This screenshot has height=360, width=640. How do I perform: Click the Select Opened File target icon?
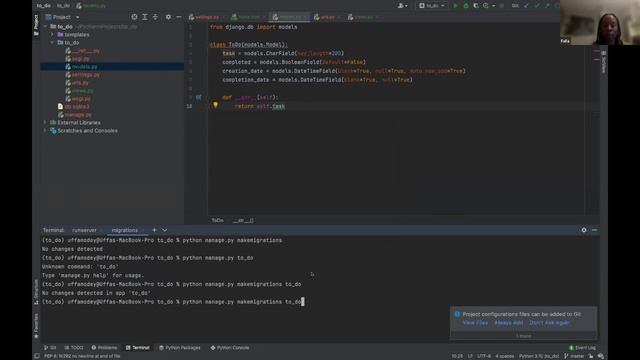pyautogui.click(x=134, y=17)
